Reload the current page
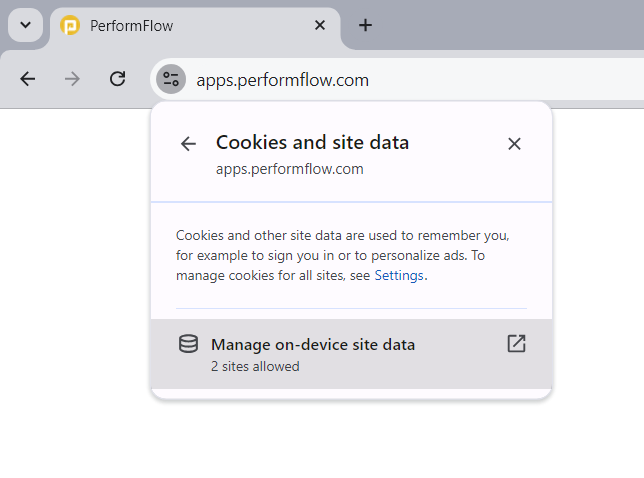 (117, 79)
